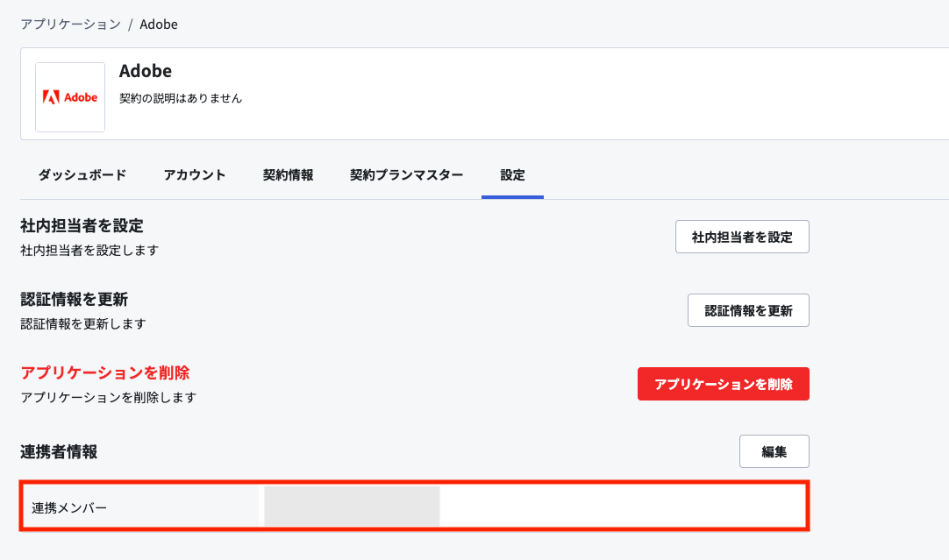949x560 pixels.
Task: Click the 社内担当者を設定 section heading
Action: 82,225
